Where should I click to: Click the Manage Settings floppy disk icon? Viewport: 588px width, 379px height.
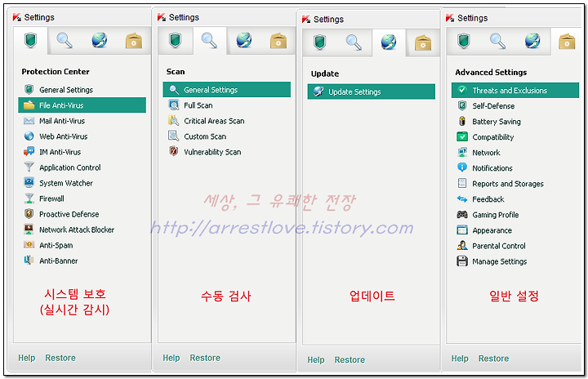462,261
